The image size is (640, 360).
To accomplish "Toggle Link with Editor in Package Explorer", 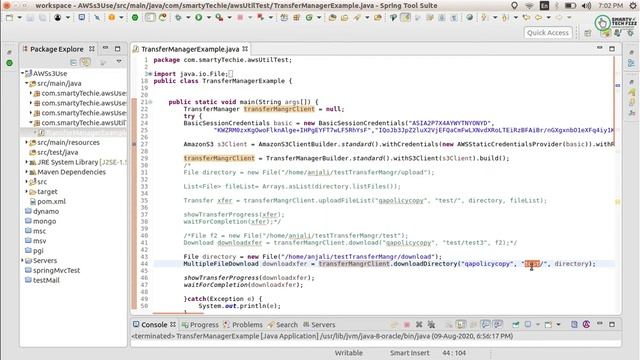I will [x=86, y=62].
